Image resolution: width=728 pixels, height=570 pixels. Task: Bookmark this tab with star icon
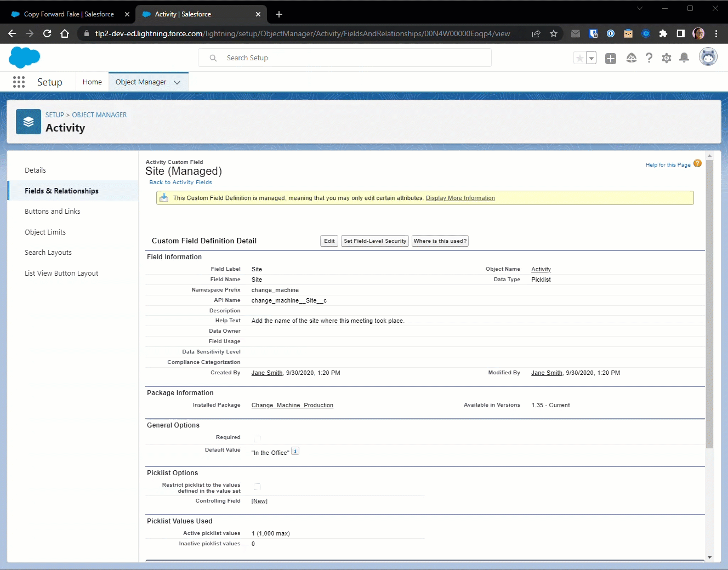coord(554,33)
